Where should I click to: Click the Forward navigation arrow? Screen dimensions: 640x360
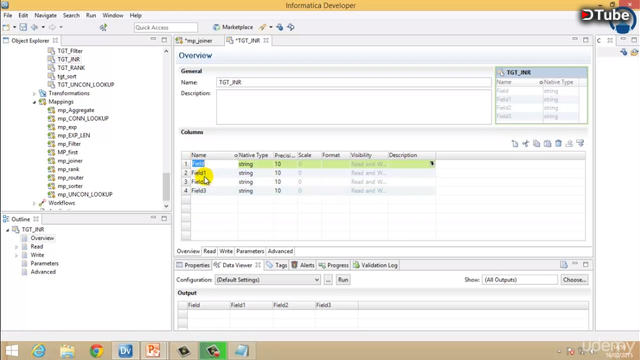click(x=52, y=27)
